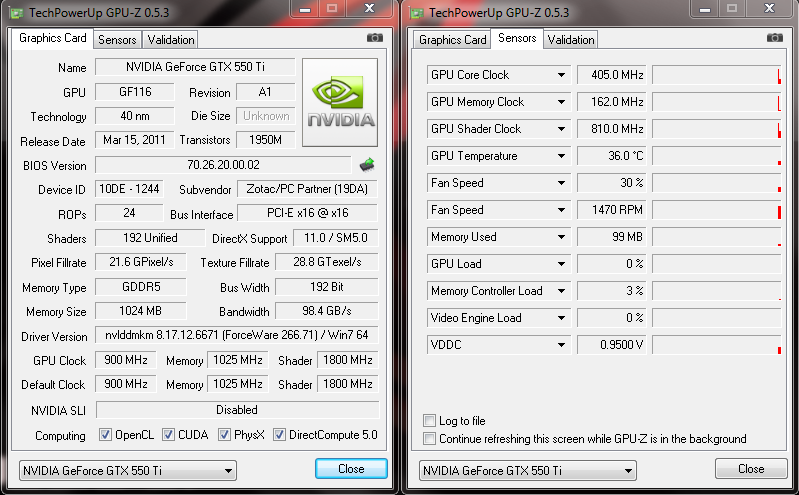Click the VDDC history graph
The height and width of the screenshot is (495, 799).
pyautogui.click(x=716, y=345)
